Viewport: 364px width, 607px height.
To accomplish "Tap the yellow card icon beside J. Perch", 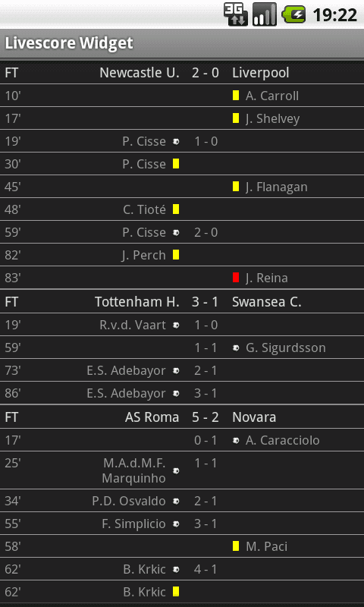I will point(176,255).
